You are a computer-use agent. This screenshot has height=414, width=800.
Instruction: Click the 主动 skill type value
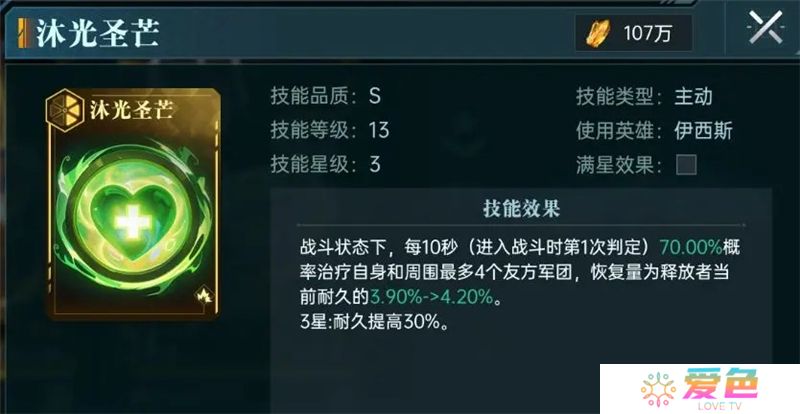tap(693, 96)
